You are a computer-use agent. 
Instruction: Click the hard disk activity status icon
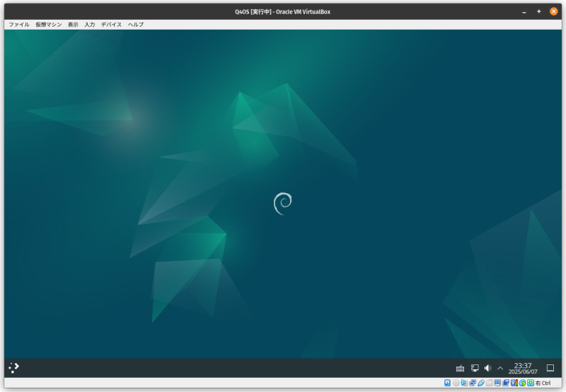(x=447, y=383)
